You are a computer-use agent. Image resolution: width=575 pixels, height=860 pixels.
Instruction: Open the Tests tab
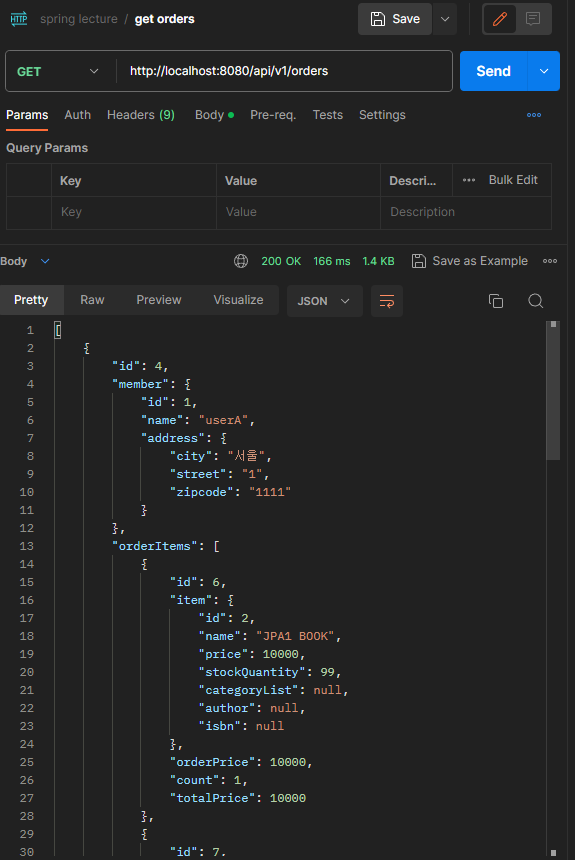coord(328,115)
